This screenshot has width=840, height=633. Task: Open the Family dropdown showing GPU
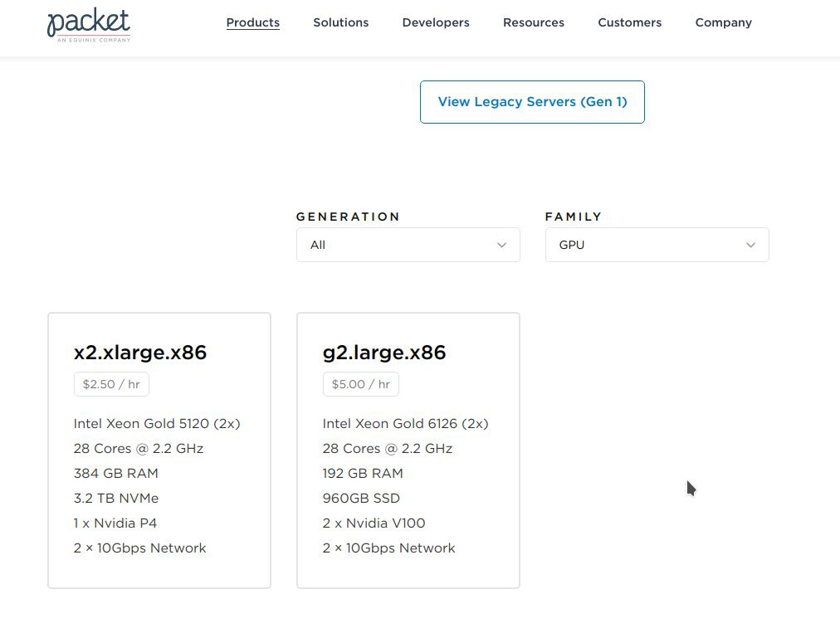click(x=657, y=245)
